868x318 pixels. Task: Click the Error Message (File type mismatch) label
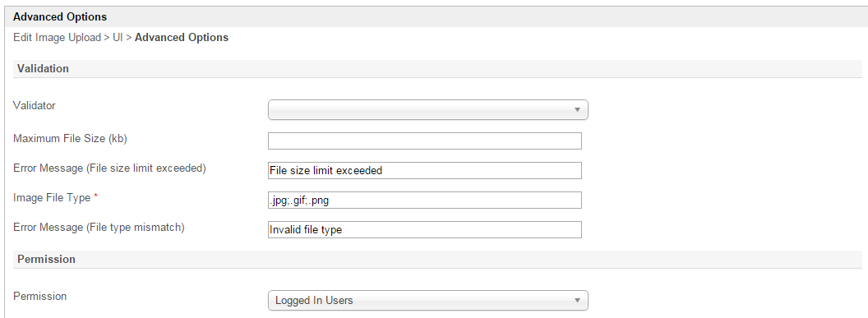(x=99, y=228)
